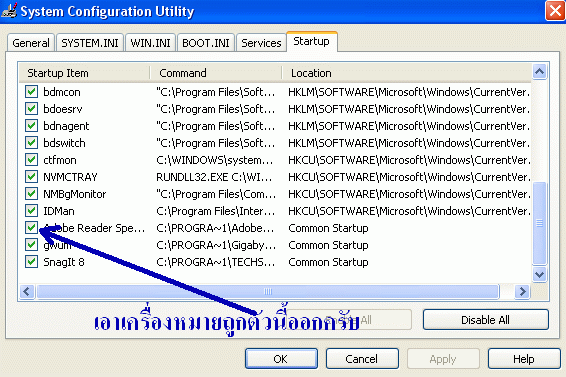
Task: Click the horizontal scrollbar thumb
Action: [x=268, y=291]
